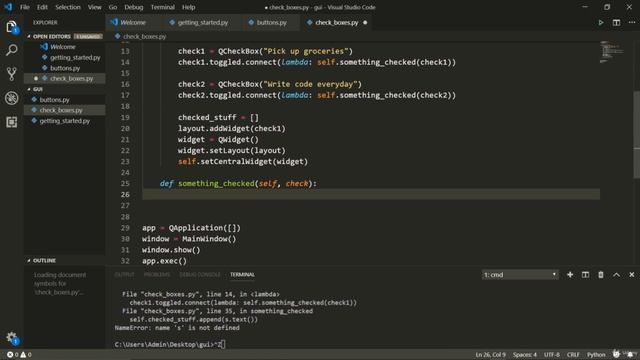Open getting_started.py in GUI folder
Viewport: 640px width, 360px height.
coord(64,121)
